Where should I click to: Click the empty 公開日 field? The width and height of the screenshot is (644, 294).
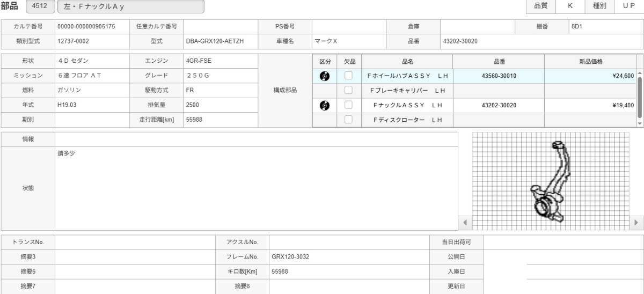(563, 256)
